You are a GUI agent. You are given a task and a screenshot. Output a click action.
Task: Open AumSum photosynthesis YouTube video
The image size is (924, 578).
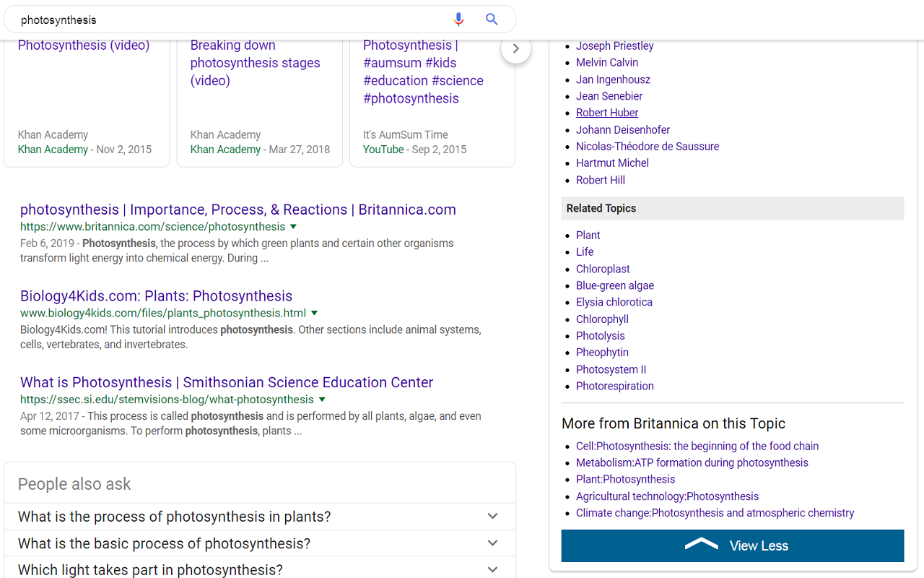tap(424, 72)
